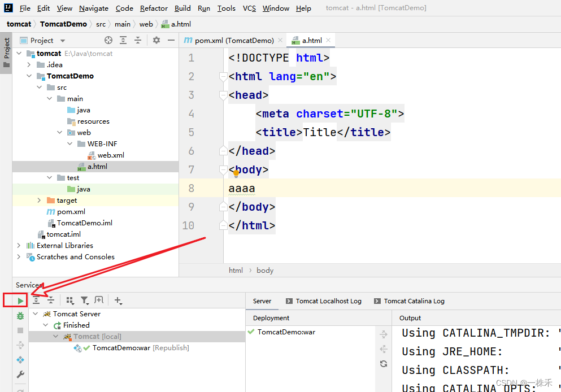Select Tomcat [local] node in Services
Screen dimensions: 561x392
pyautogui.click(x=97, y=337)
